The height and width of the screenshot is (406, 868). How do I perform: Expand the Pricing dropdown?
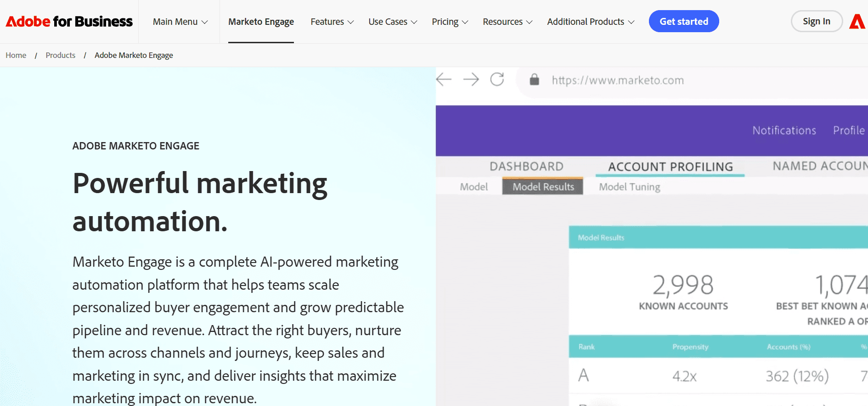click(450, 22)
